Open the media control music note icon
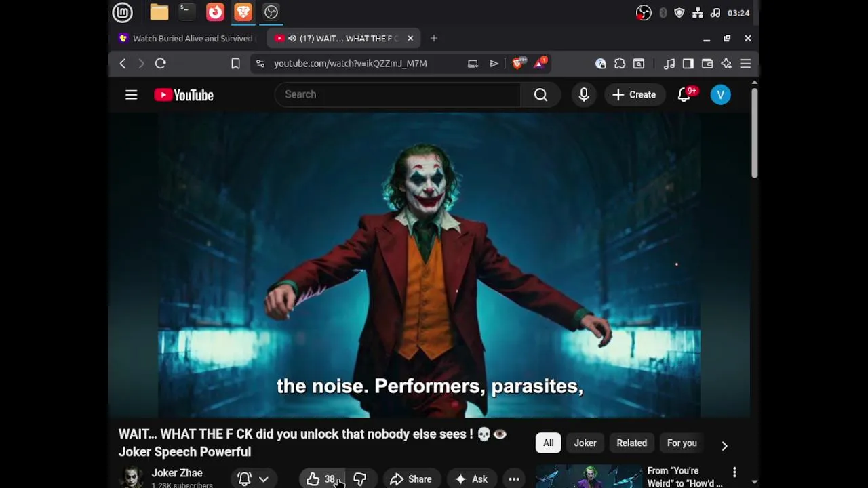 pos(669,63)
